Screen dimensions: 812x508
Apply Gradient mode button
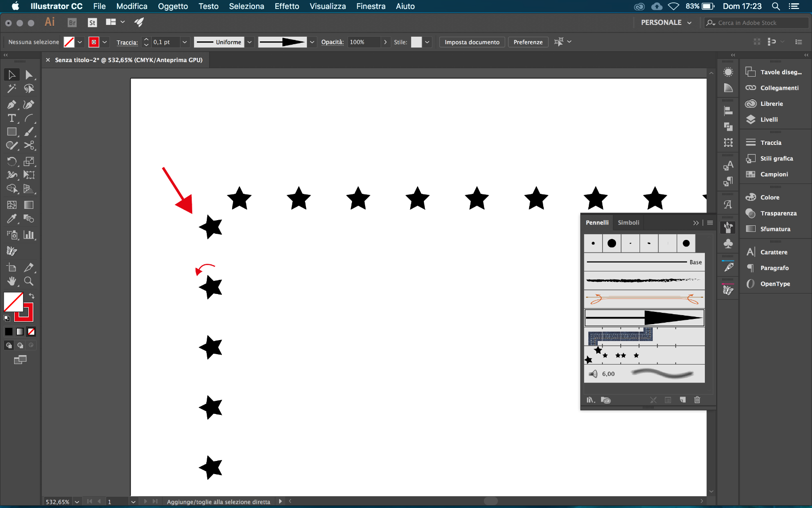pos(20,332)
